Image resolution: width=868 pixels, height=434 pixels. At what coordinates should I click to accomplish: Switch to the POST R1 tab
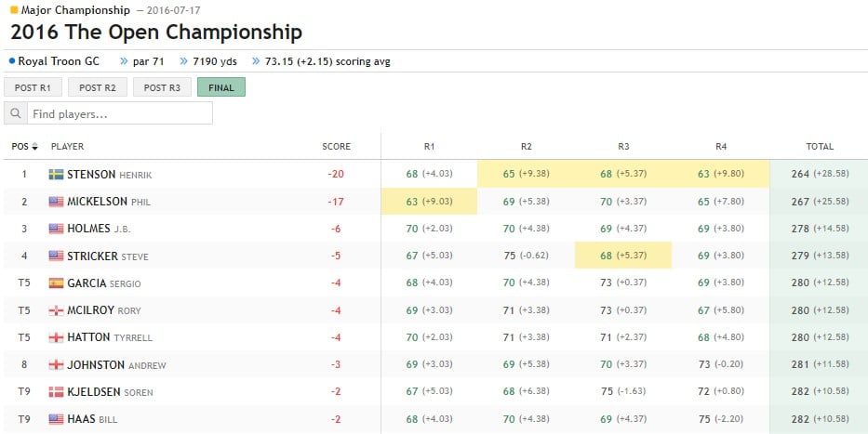click(33, 87)
